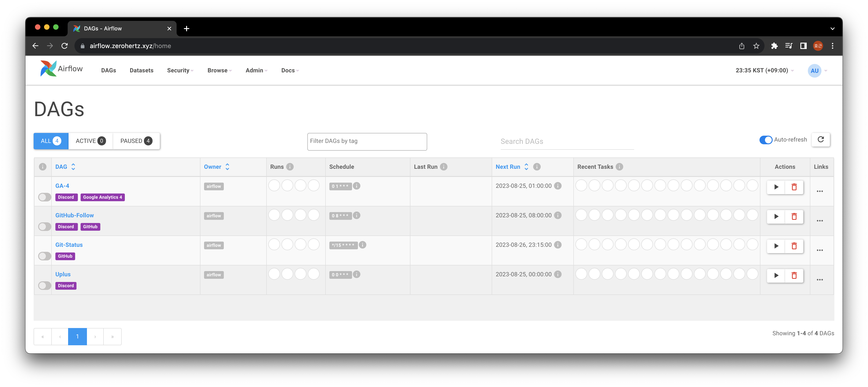
Task: Trigger the GA-4 DAG with play icon
Action: pos(776,187)
